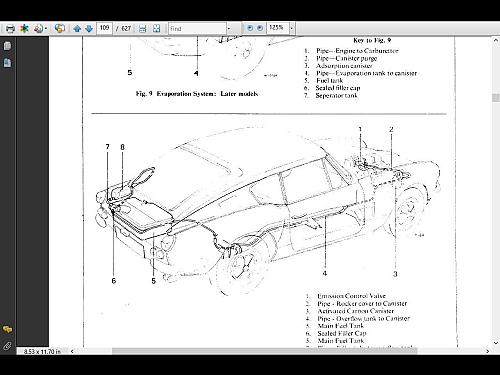Click the Emission Control Valve line
This screenshot has width=500, height=375.
pos(351,296)
